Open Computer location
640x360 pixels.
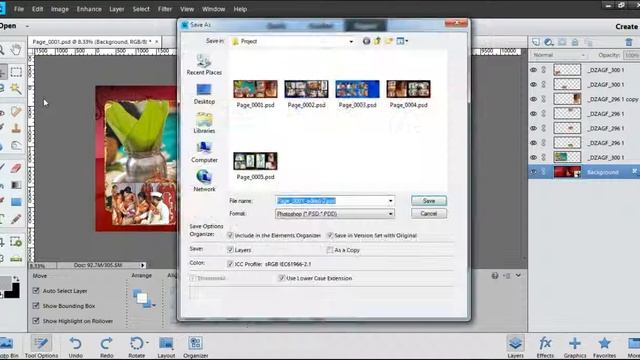tap(204, 153)
